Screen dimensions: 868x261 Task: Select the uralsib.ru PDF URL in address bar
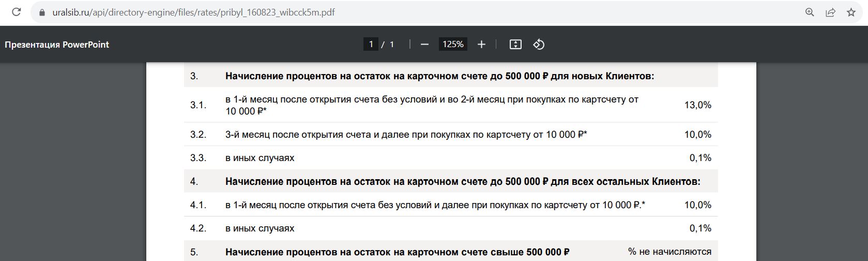click(x=193, y=12)
